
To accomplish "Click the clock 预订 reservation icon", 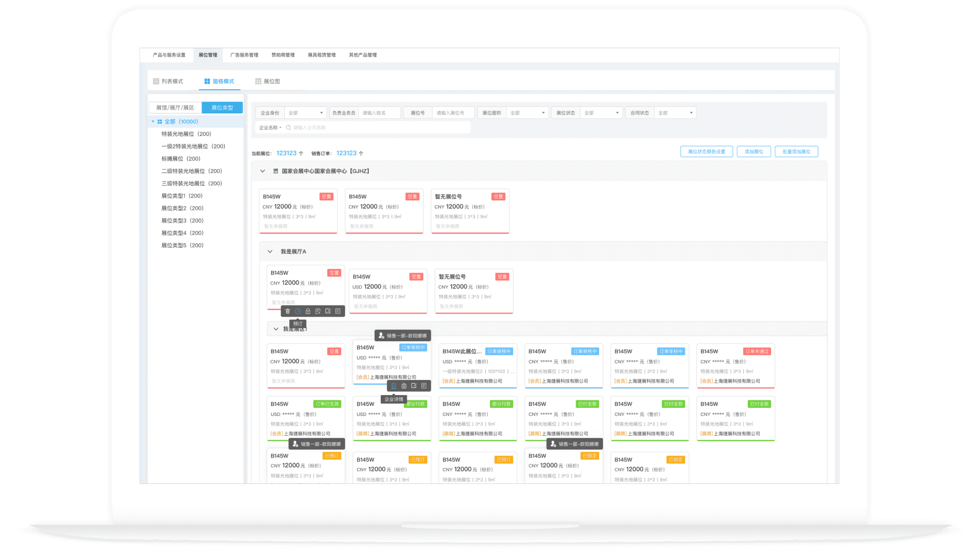I will pyautogui.click(x=298, y=311).
